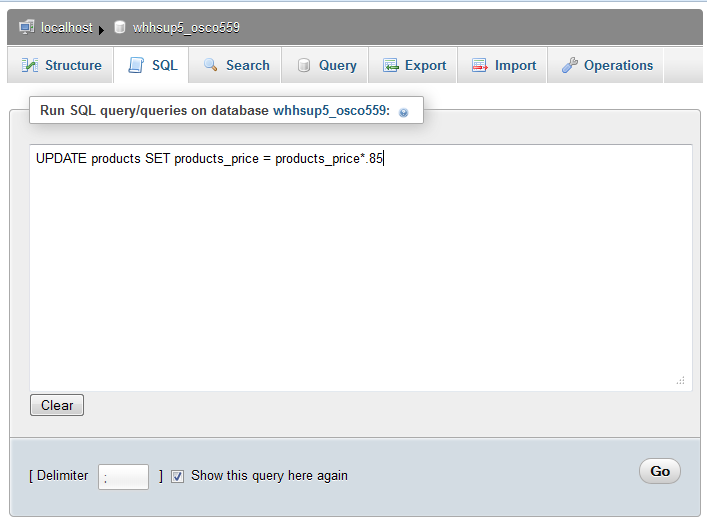The width and height of the screenshot is (707, 520).
Task: Open the Operations tab
Action: [607, 65]
